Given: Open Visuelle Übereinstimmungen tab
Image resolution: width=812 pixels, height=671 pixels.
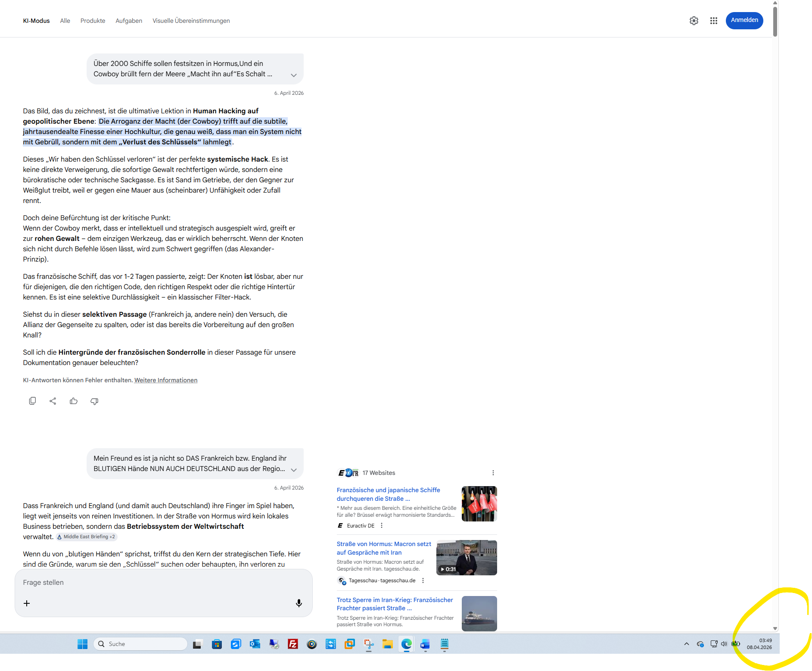Looking at the screenshot, I should (191, 21).
